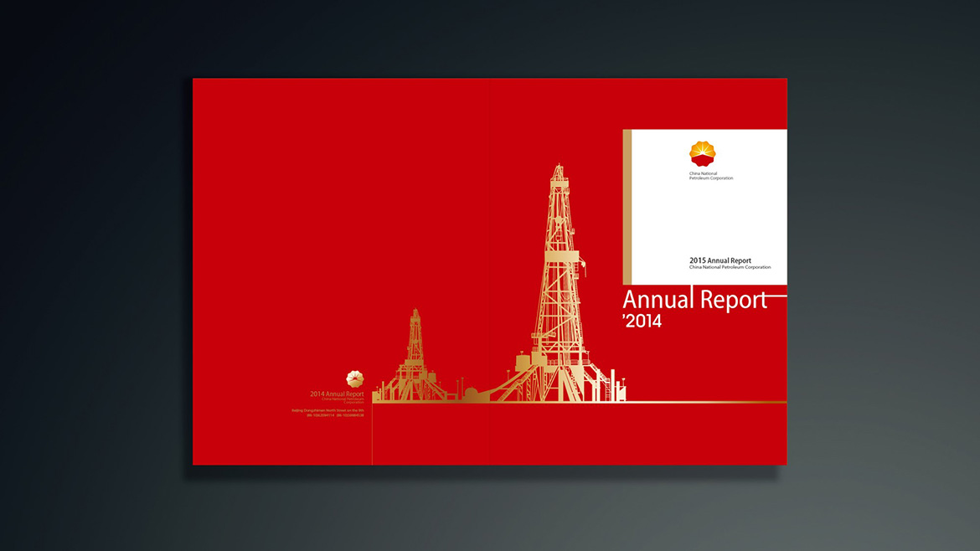Click the small gold CNPC logo on back cover

pos(355,378)
